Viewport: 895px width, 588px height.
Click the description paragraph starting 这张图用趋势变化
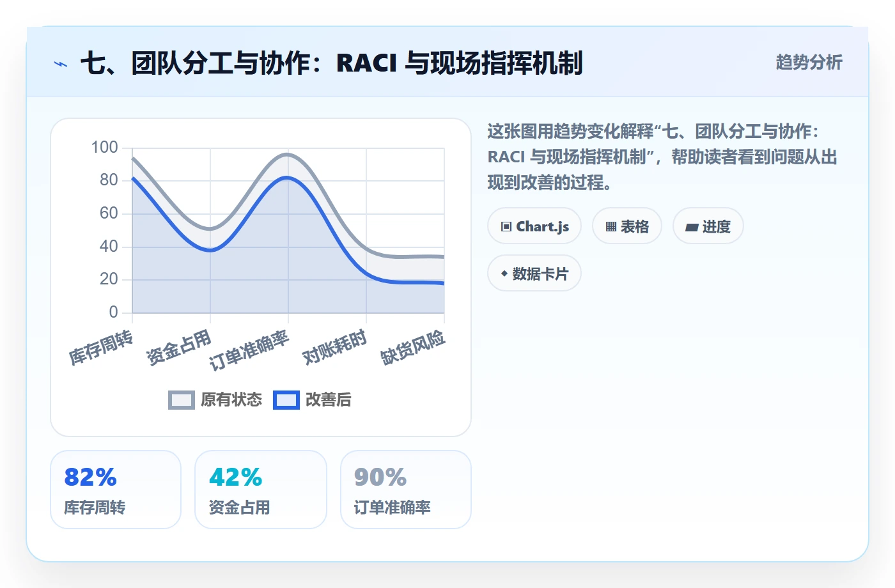coord(662,157)
